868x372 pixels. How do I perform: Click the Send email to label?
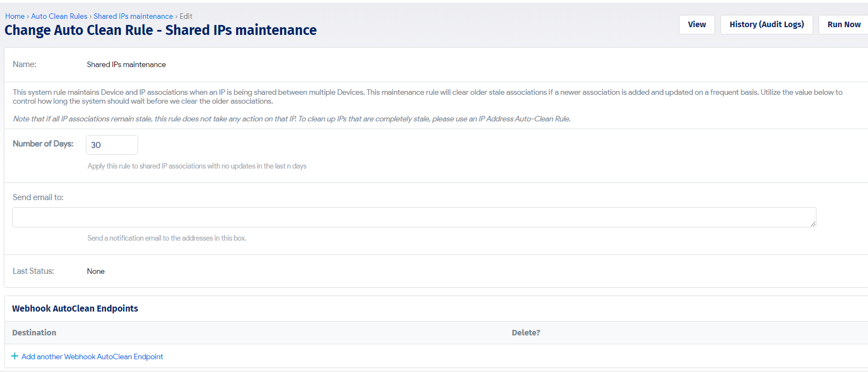[38, 197]
